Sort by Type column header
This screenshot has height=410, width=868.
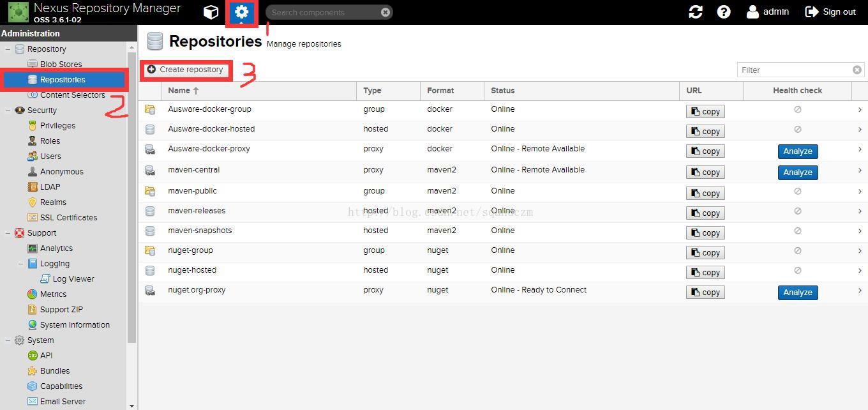pyautogui.click(x=388, y=91)
